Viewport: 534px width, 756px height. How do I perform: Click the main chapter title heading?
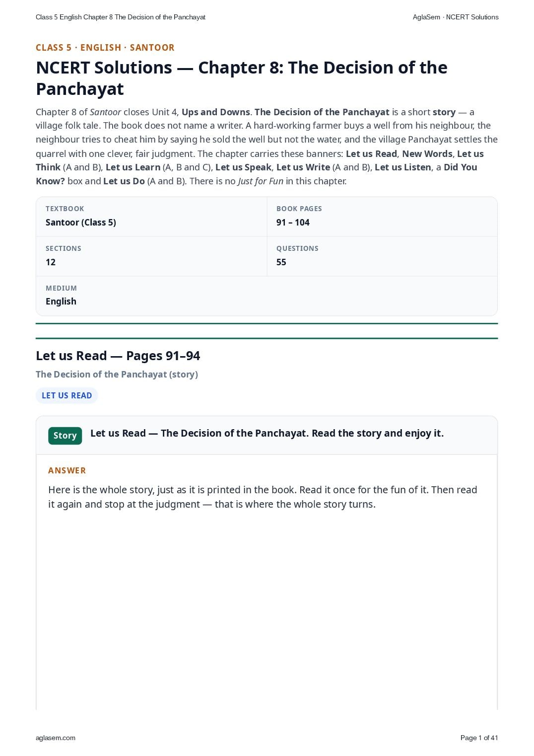(242, 78)
